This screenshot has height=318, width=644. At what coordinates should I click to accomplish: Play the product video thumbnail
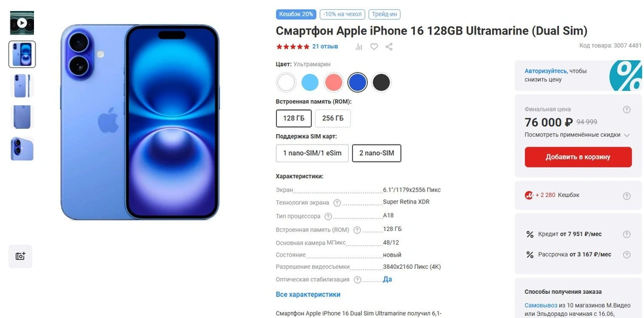point(22,23)
